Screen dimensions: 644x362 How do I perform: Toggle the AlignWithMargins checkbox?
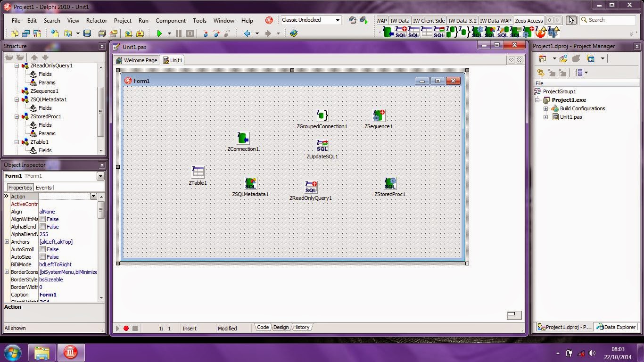[43, 219]
